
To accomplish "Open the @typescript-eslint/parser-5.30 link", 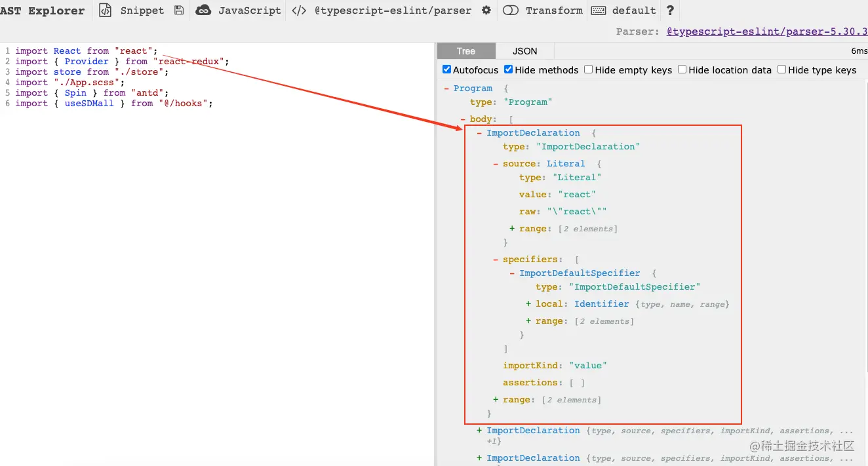I will click(x=766, y=31).
